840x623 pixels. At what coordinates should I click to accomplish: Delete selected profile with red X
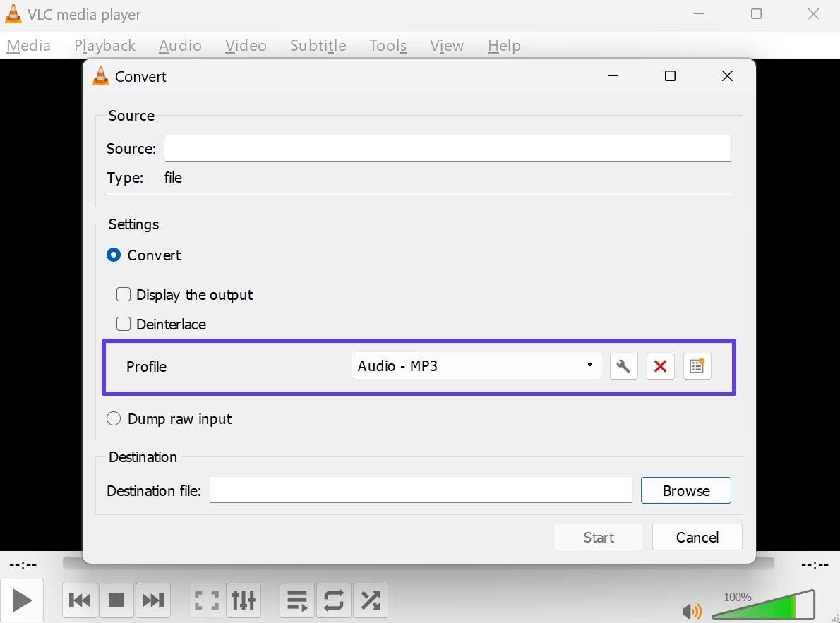(660, 366)
